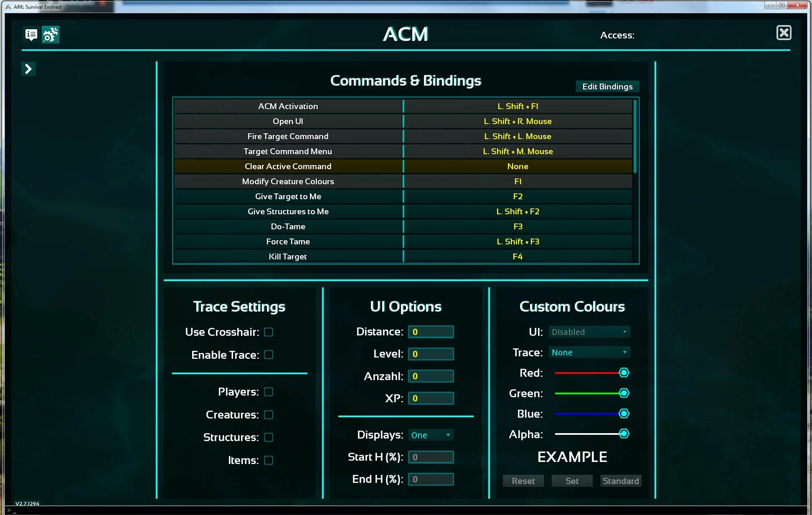Screen dimensions: 812x515
Task: Toggle the Players trace checkbox
Action: click(269, 391)
